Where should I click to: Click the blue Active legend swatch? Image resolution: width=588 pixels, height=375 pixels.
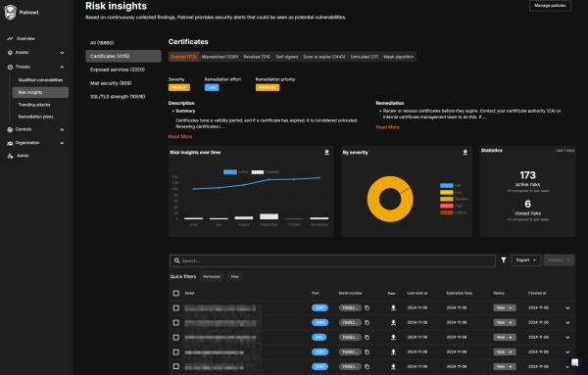(230, 172)
